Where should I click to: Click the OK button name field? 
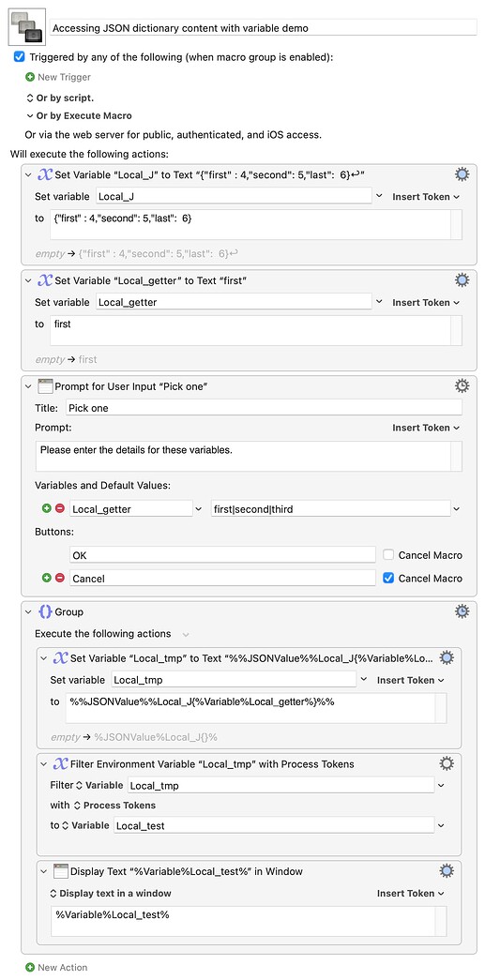[222, 555]
